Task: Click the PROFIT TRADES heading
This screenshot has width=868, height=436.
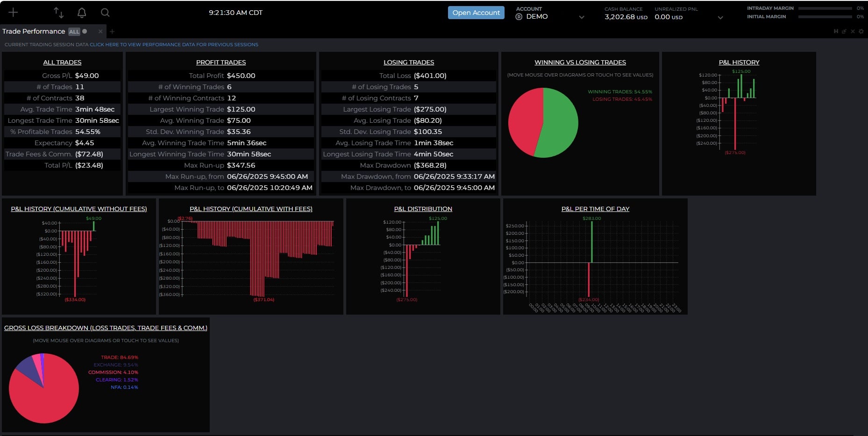Action: tap(221, 62)
